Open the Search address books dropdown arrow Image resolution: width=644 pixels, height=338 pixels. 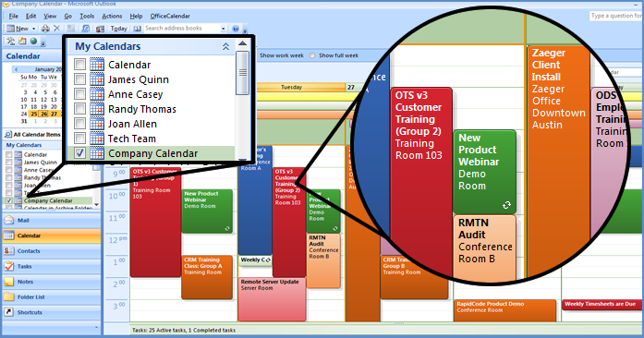[x=223, y=29]
